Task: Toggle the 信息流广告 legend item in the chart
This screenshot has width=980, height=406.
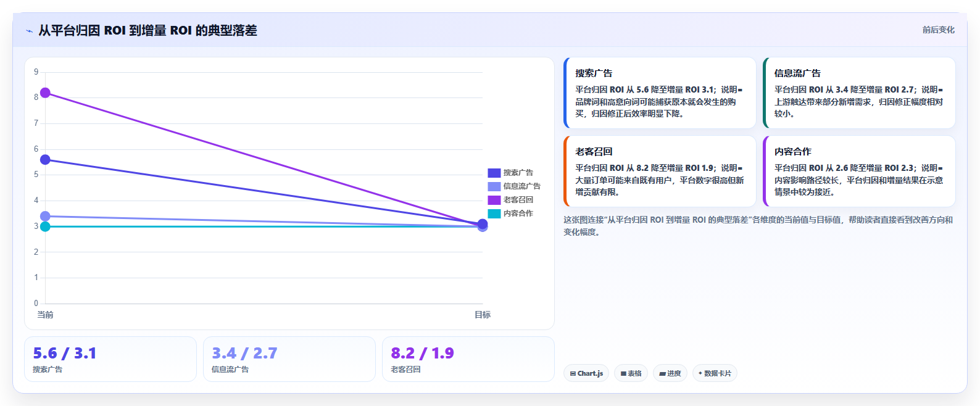Action: click(x=514, y=186)
